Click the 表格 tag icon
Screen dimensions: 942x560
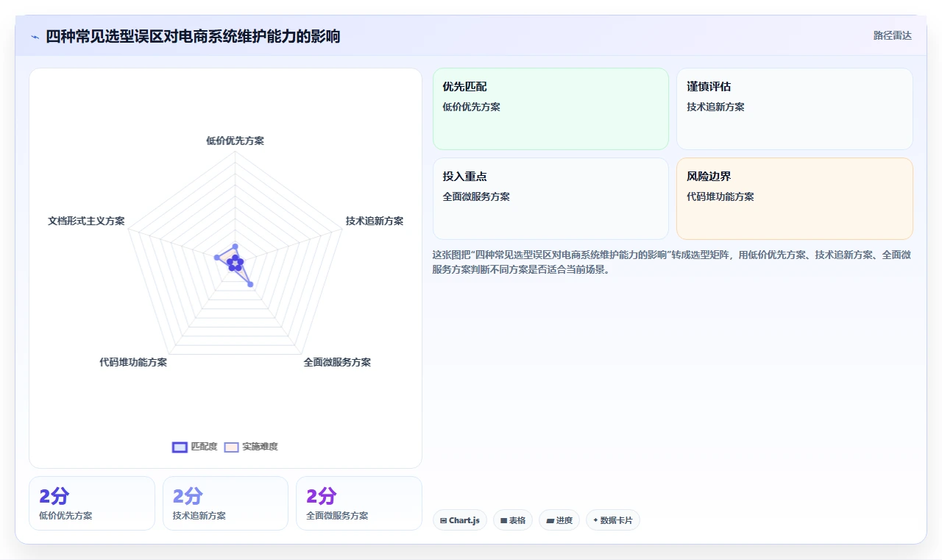coord(503,520)
